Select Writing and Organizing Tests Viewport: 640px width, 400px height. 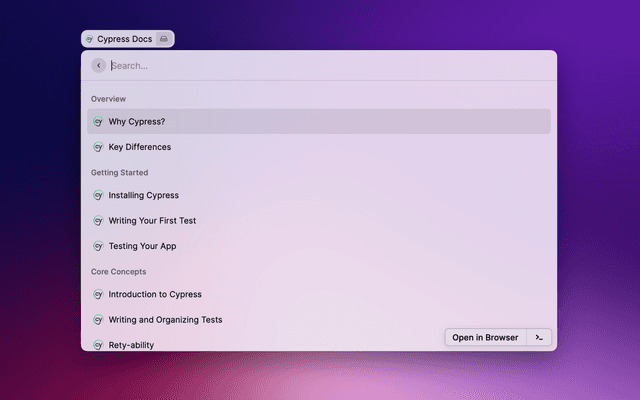tap(165, 320)
